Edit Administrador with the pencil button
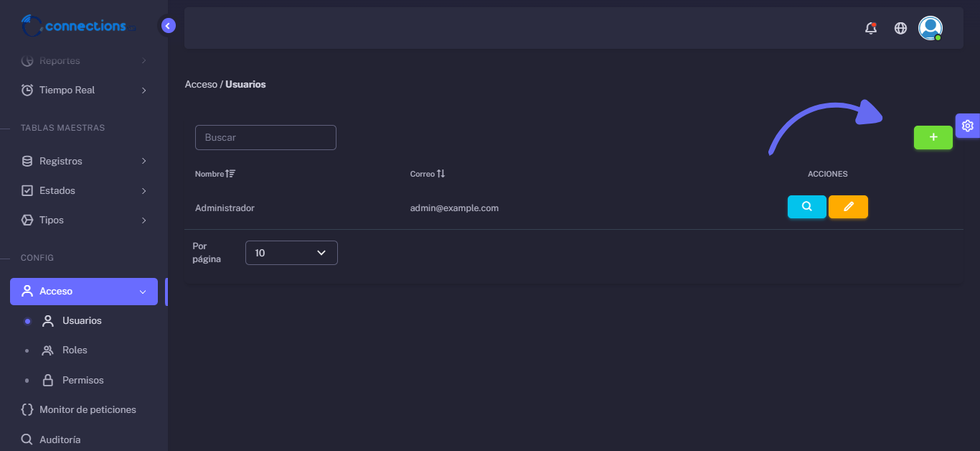 (848, 207)
